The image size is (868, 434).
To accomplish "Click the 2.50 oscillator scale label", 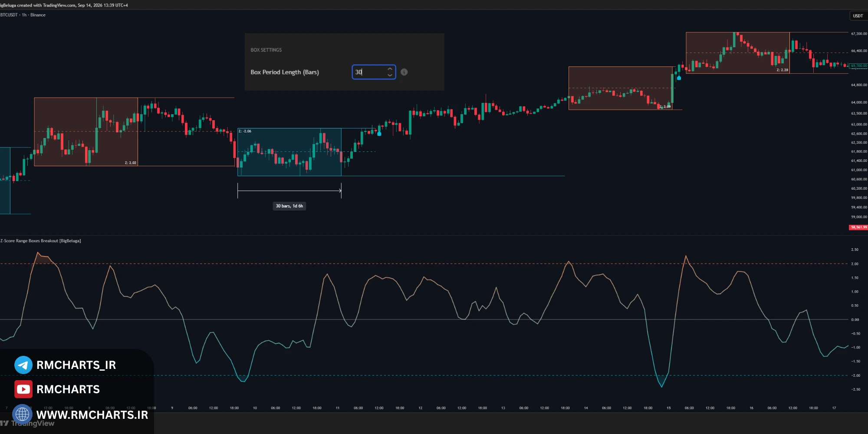I will [855, 250].
